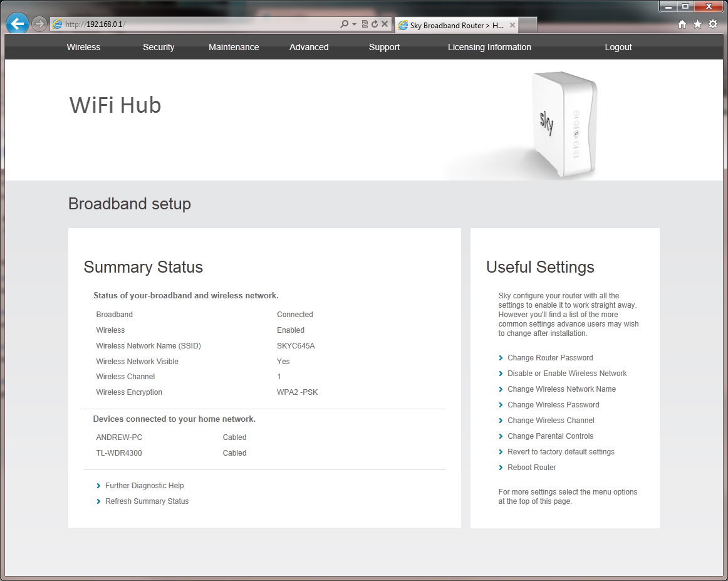Open browser Tools via the gear icon
Screen dimensions: 728x581
click(713, 23)
